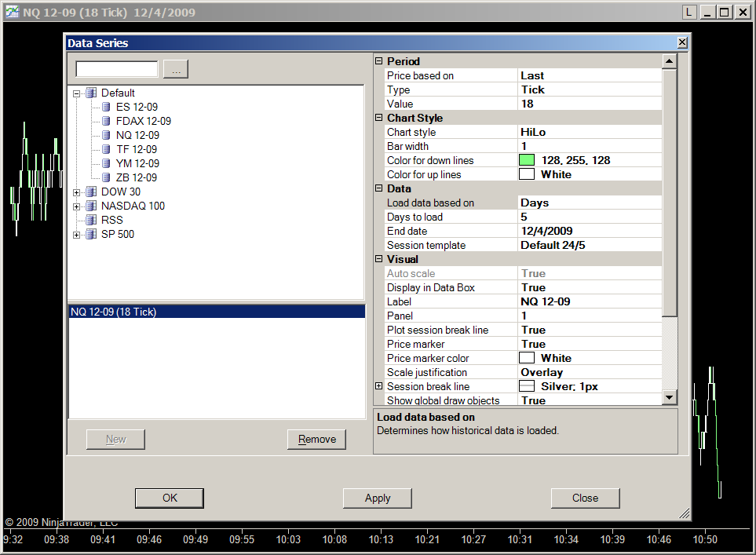Click the Panel value 1
Screen dimensions: 756x555
click(590, 316)
